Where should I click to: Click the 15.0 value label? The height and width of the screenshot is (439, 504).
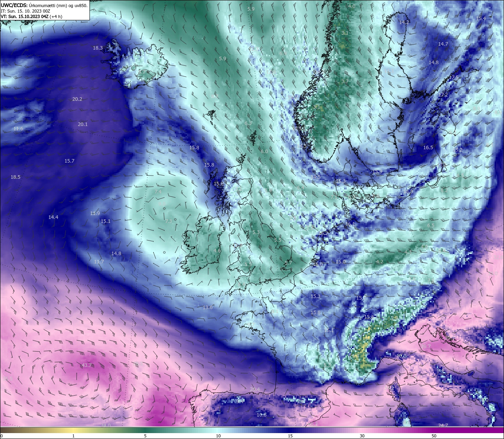pos(341,262)
